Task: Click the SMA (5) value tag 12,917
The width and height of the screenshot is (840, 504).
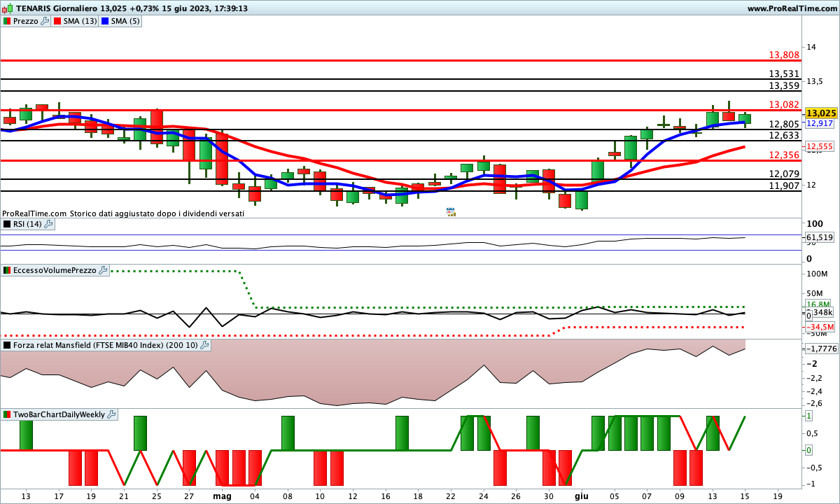Action: 820,123
